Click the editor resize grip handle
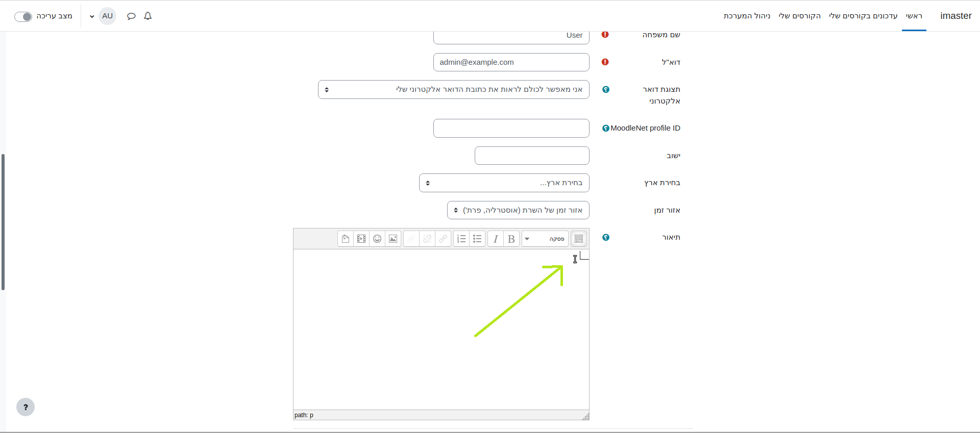 pyautogui.click(x=585, y=416)
